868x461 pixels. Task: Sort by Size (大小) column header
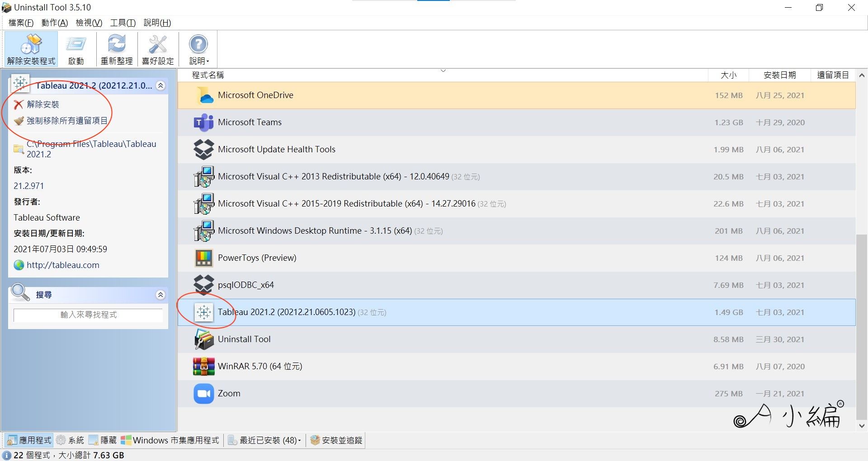click(x=728, y=75)
